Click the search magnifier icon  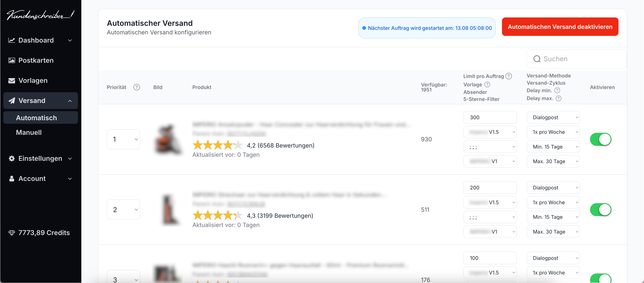537,59
